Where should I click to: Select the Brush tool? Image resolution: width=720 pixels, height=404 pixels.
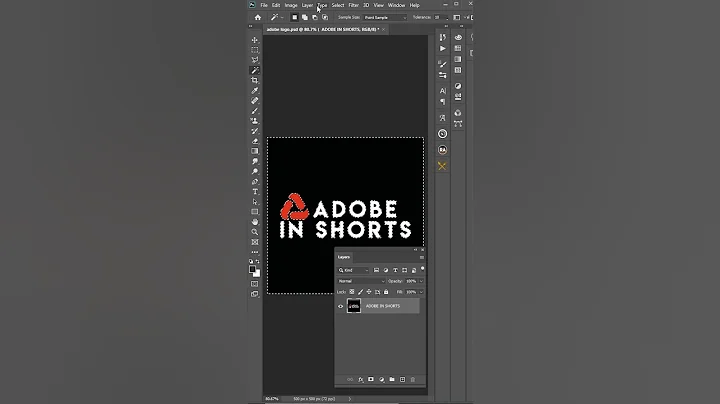pos(255,111)
